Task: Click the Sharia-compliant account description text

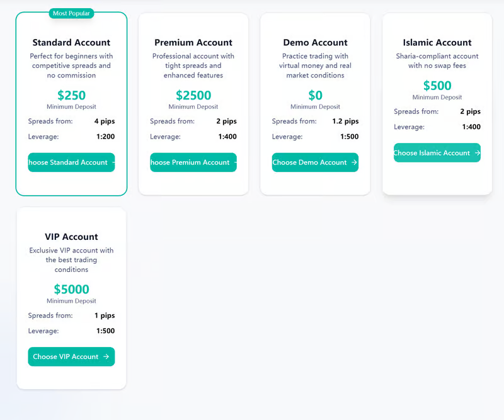Action: click(437, 61)
